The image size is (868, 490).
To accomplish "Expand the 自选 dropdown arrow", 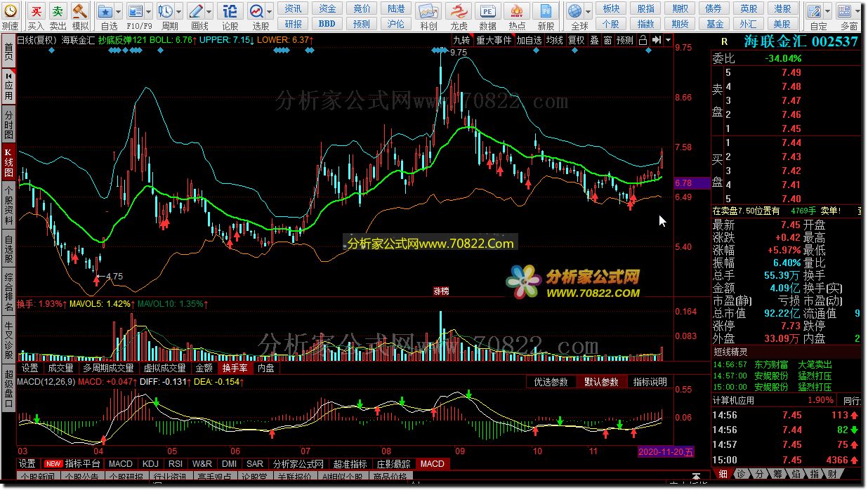I will (117, 12).
